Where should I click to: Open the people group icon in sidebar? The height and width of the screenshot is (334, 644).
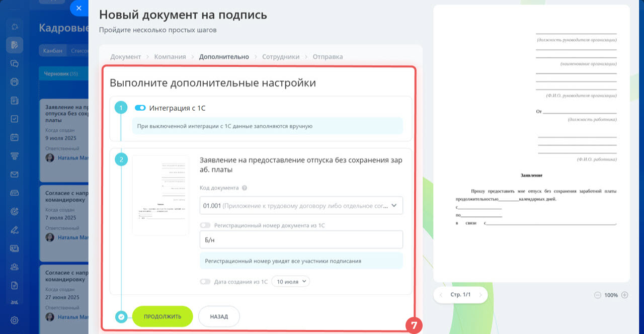[15, 267]
